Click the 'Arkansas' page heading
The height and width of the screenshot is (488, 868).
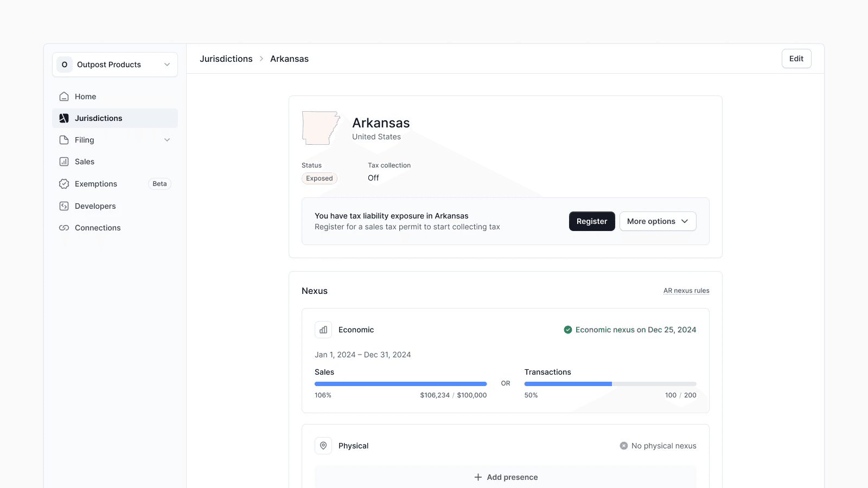click(x=381, y=123)
